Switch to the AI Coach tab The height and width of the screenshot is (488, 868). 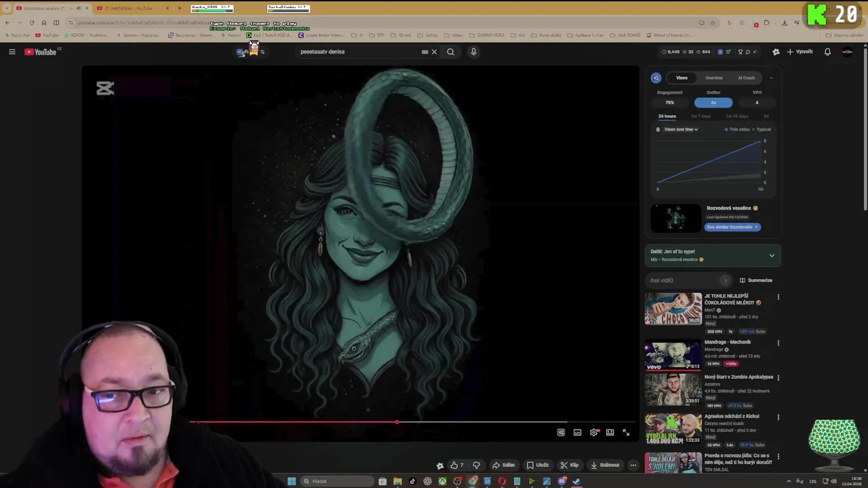[x=746, y=78]
